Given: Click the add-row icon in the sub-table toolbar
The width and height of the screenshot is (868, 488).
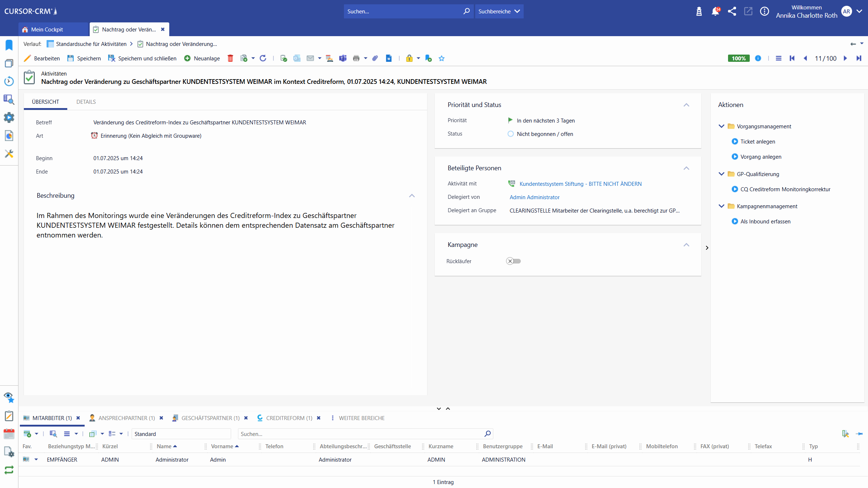Looking at the screenshot, I should coord(27,434).
